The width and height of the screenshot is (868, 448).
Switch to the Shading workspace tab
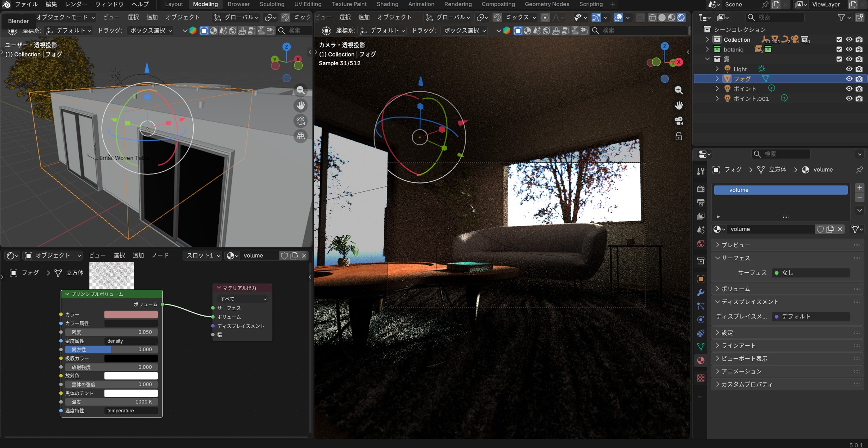pos(387,4)
